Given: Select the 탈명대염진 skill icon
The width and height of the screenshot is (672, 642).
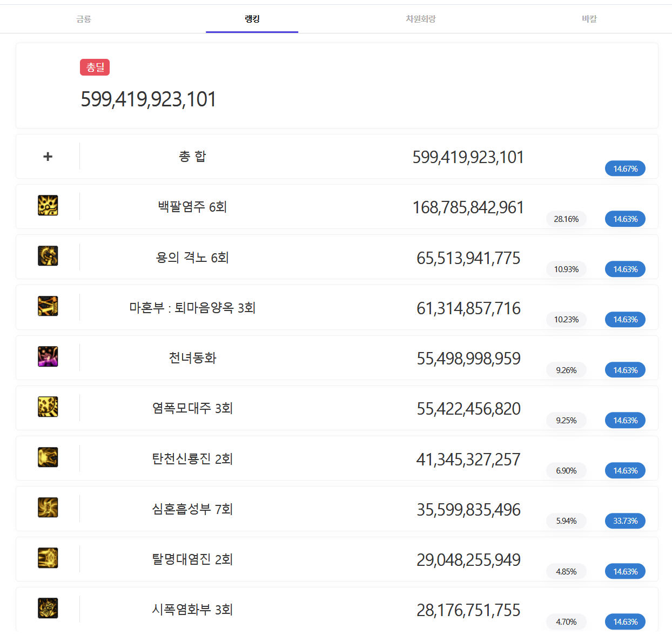Looking at the screenshot, I should click(x=48, y=558).
